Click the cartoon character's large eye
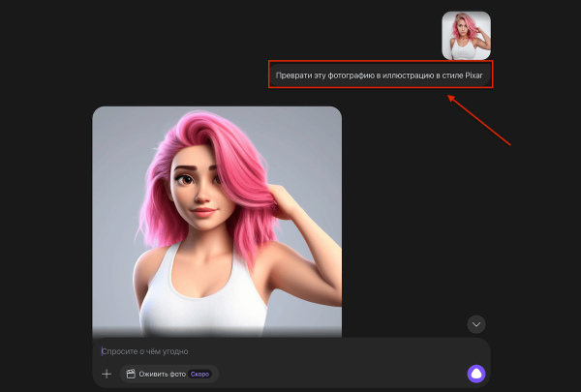The width and height of the screenshot is (581, 392). 184,179
